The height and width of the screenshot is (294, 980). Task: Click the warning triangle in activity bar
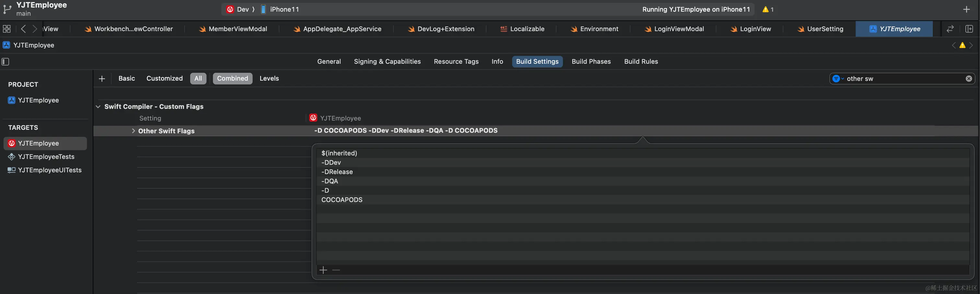[766, 9]
